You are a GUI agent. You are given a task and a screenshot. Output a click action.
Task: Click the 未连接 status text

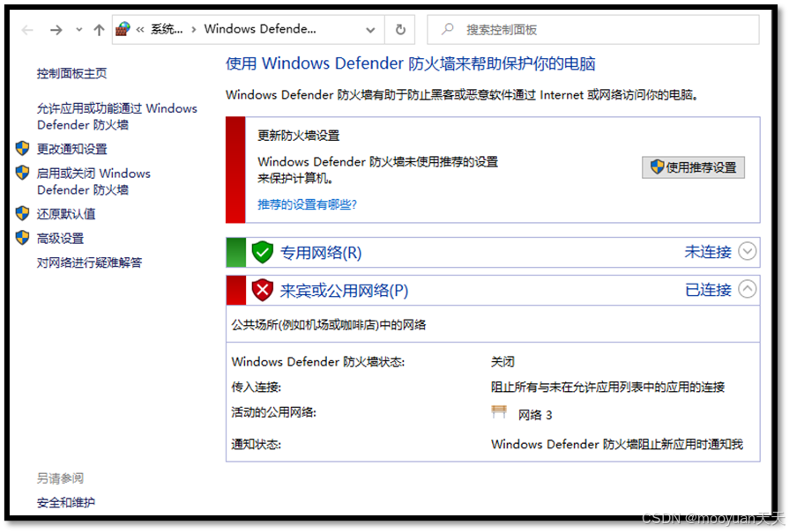(x=708, y=252)
